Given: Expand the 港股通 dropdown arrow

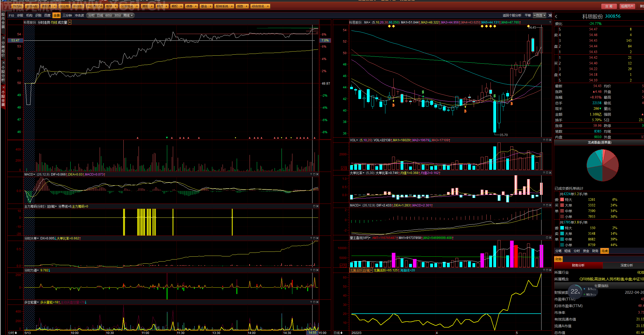Looking at the screenshot, I should [x=55, y=6].
